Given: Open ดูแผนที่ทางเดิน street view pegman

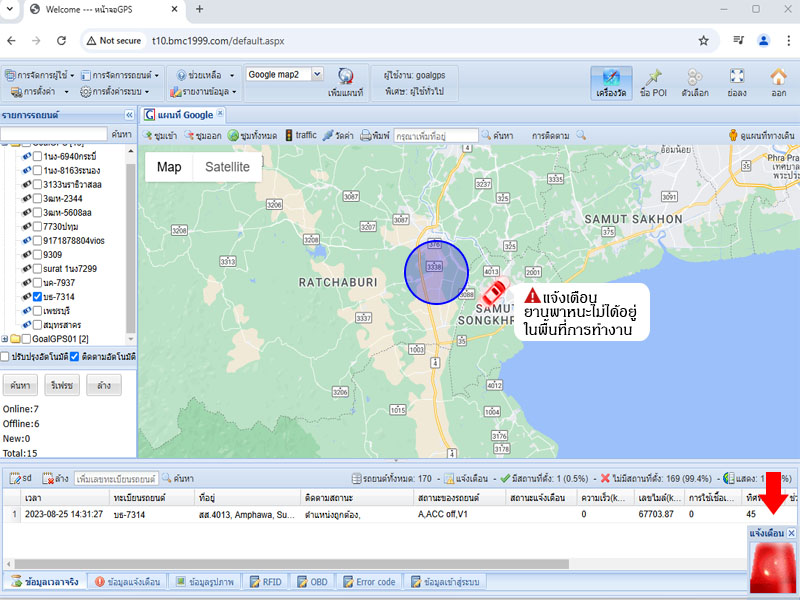Looking at the screenshot, I should tap(761, 136).
